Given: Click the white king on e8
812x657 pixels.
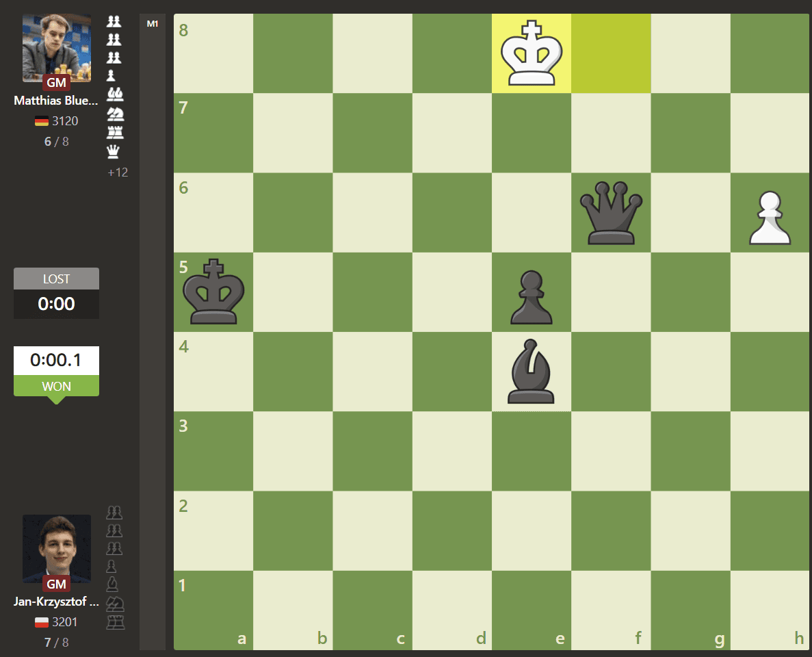Looking at the screenshot, I should tap(532, 53).
